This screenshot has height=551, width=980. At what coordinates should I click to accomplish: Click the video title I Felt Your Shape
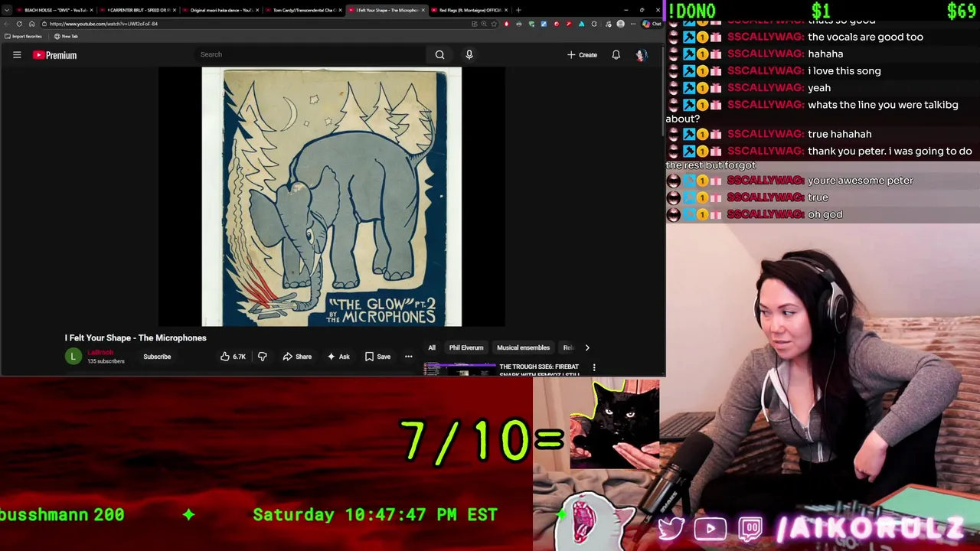click(x=136, y=337)
